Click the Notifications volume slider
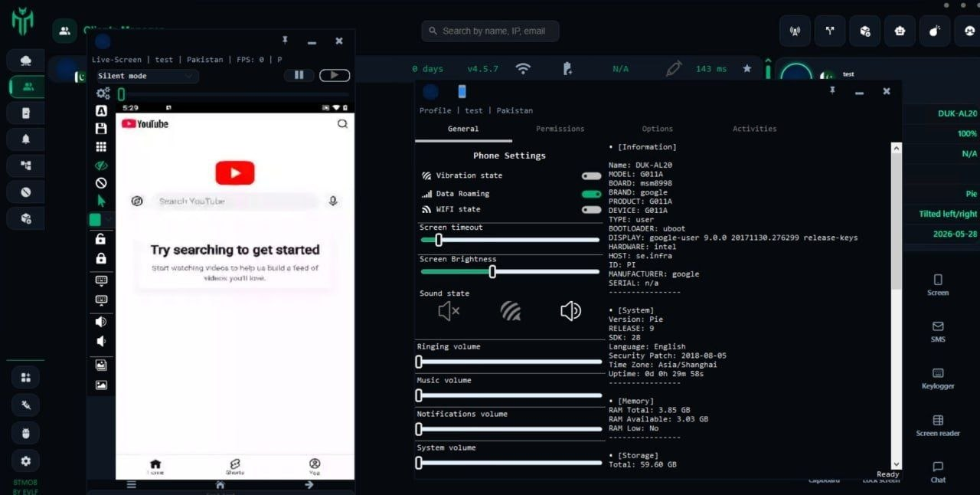Screen dimensions: 980x495 click(x=509, y=429)
